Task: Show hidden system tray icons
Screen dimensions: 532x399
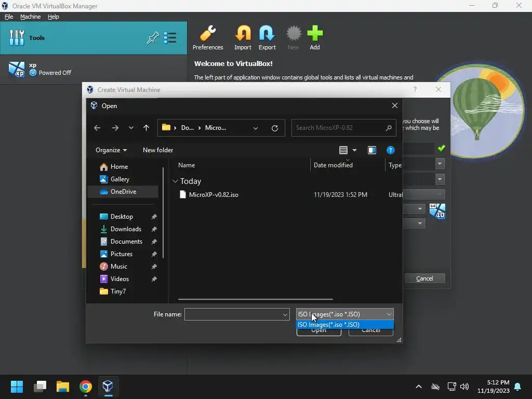Action: pyautogui.click(x=419, y=387)
